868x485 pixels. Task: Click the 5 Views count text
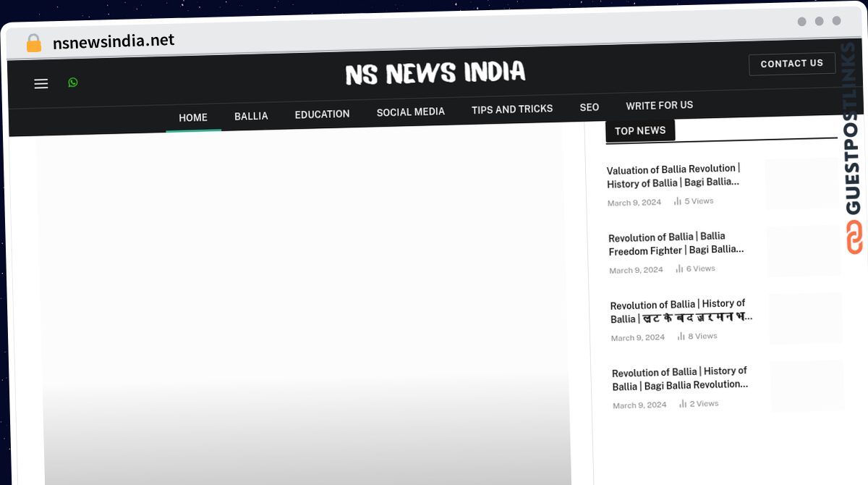(x=699, y=201)
